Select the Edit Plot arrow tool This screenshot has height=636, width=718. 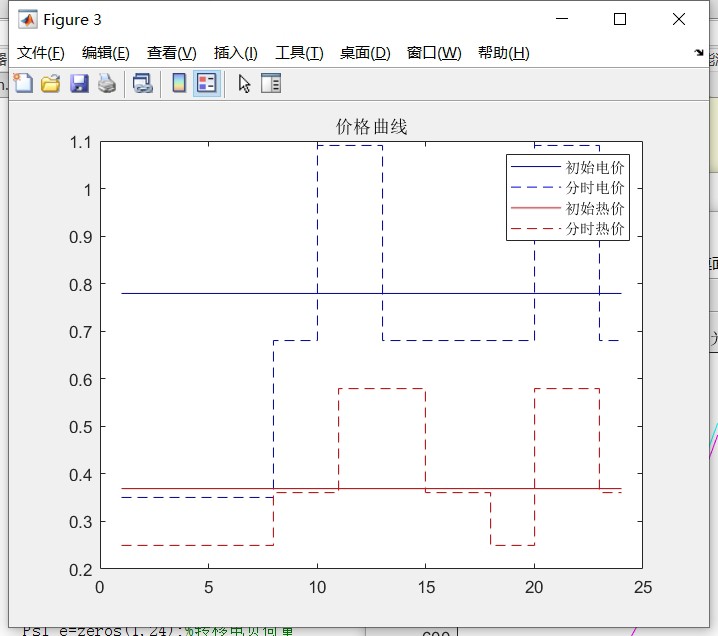click(244, 84)
